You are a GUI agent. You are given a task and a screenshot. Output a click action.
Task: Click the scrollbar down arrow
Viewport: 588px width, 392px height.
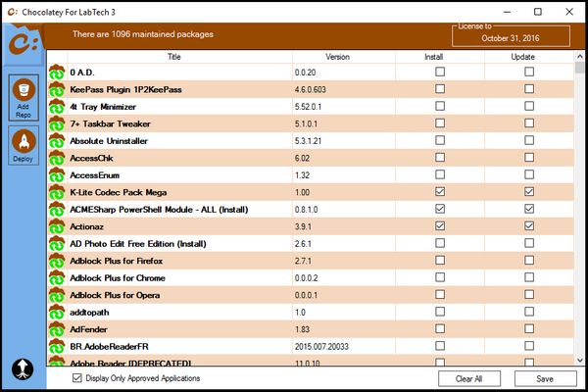point(580,361)
